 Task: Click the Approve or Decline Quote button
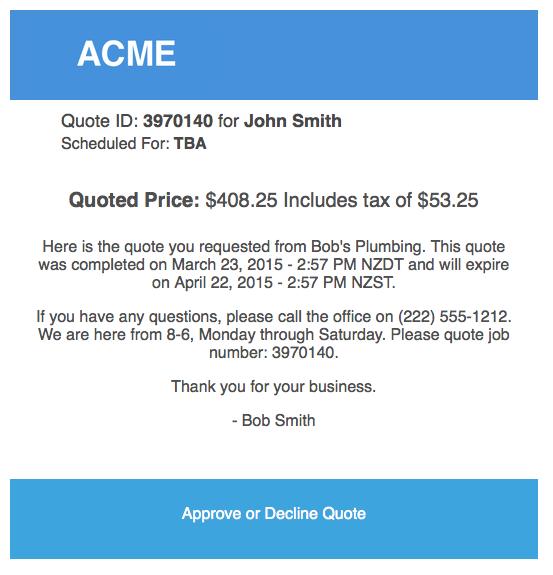[x=274, y=519]
